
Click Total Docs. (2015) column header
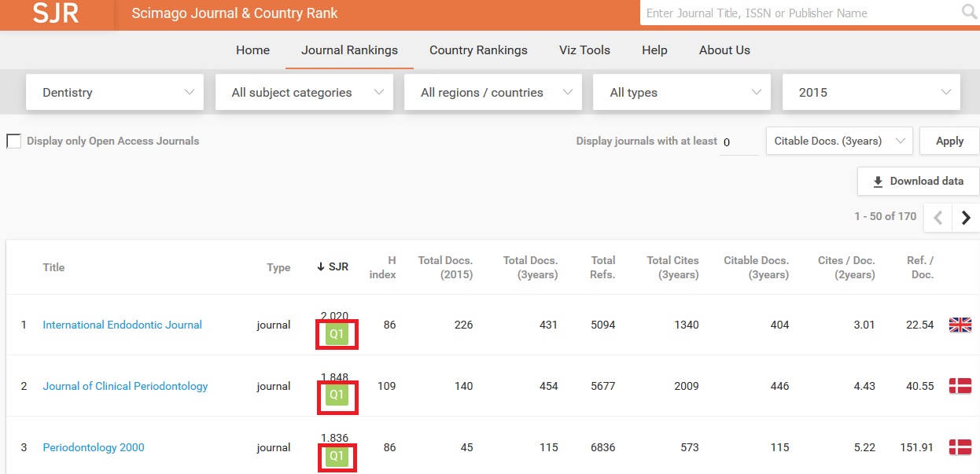(445, 267)
